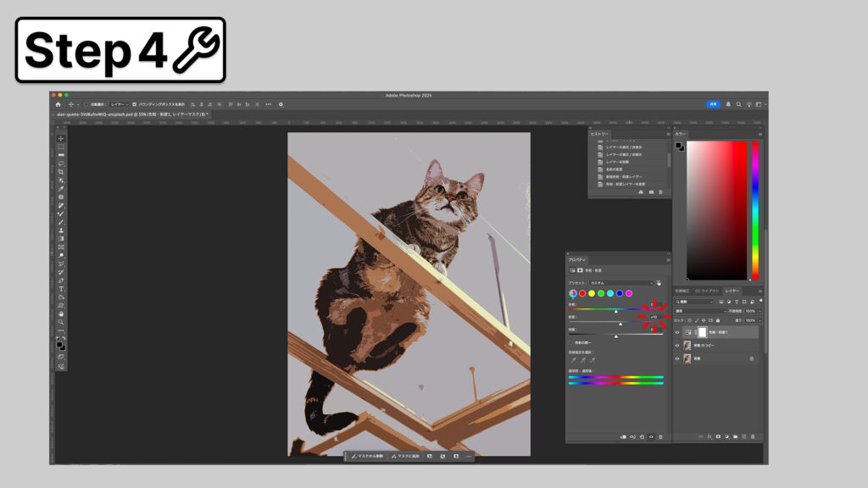Open the three-dots more options in options bar
This screenshot has width=868, height=488.
269,104
